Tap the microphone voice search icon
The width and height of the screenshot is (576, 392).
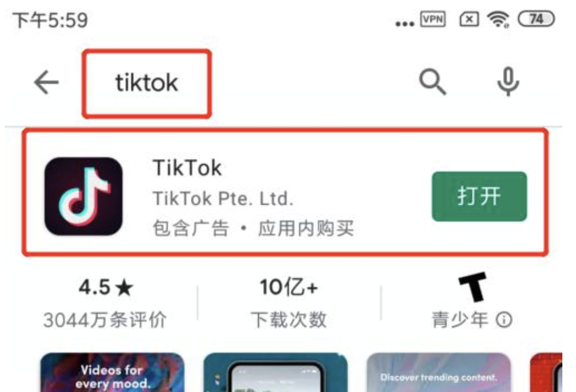point(508,81)
